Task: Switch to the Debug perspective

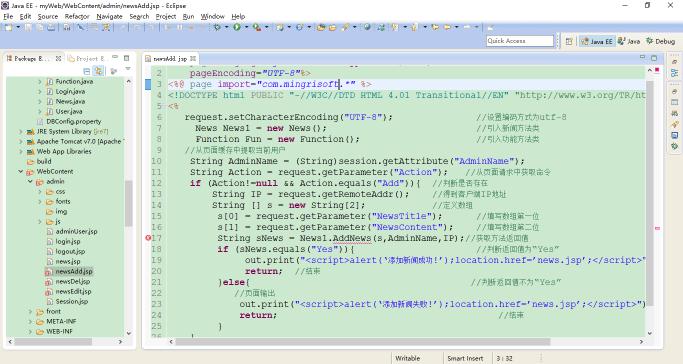Action: 660,41
